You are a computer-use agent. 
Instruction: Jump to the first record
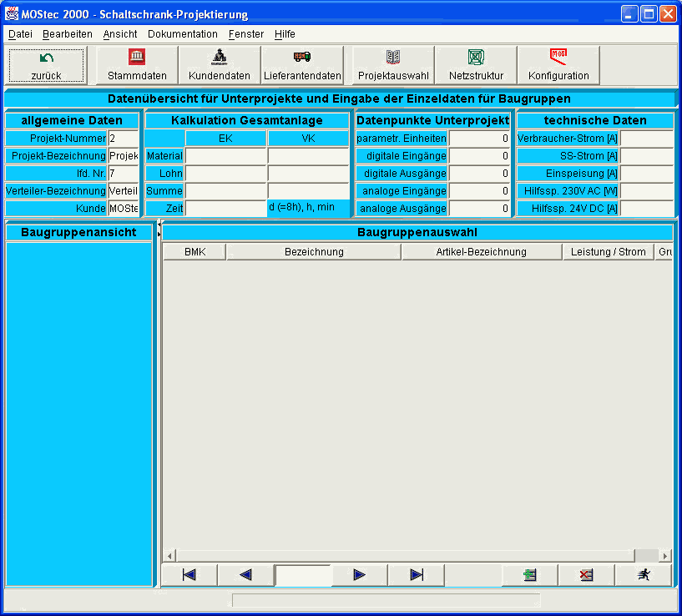189,574
